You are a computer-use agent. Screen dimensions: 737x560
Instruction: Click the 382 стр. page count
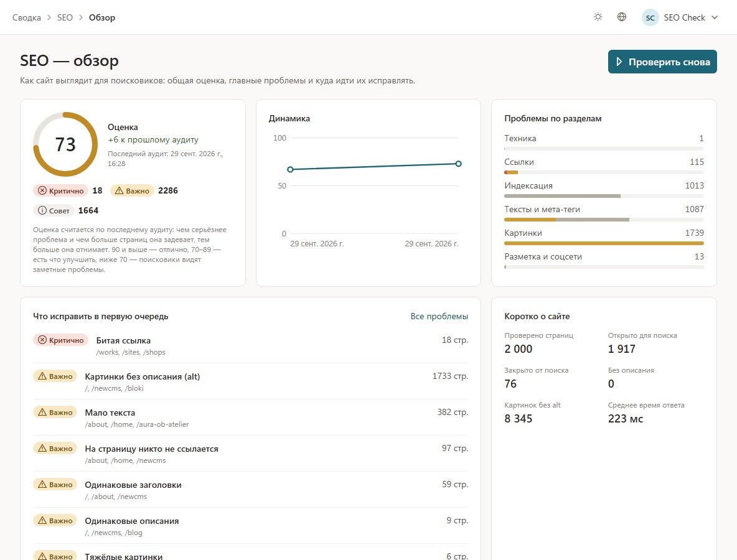(453, 412)
